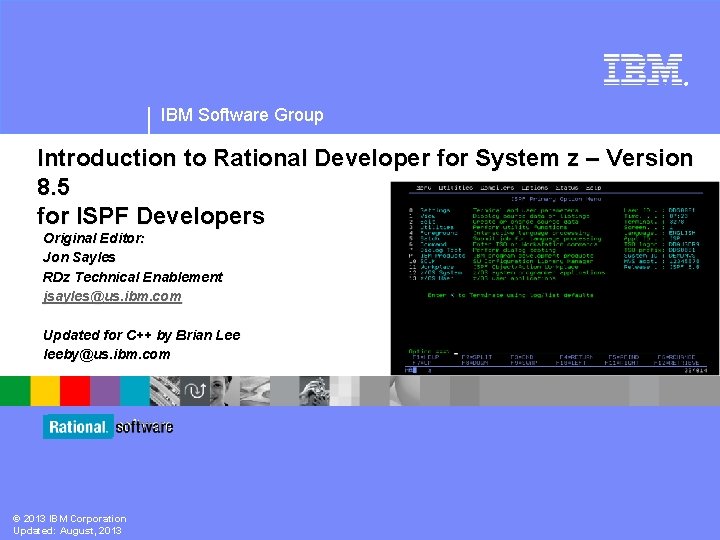Screen dimensions: 720x540
Task: Select the yellow color block in the strip
Action: click(45, 391)
